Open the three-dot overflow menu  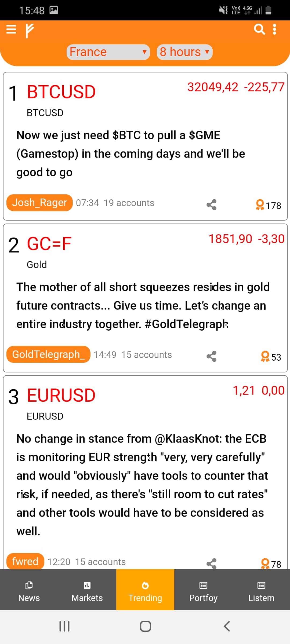pyautogui.click(x=274, y=29)
